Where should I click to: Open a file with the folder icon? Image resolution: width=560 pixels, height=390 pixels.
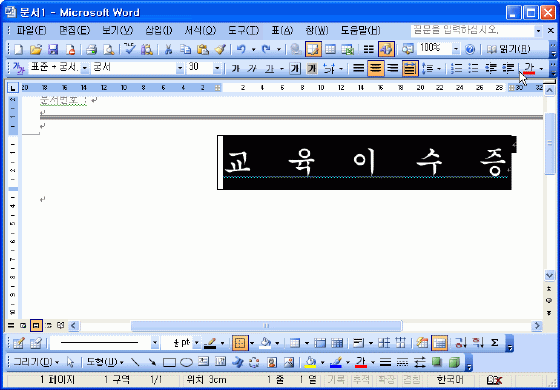pos(35,49)
